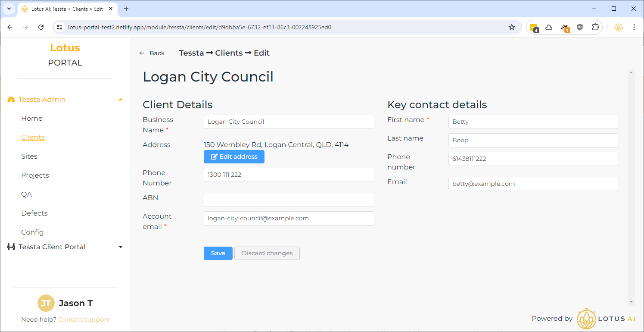This screenshot has height=332, width=644.
Task: Click the Contact support link
Action: point(84,320)
